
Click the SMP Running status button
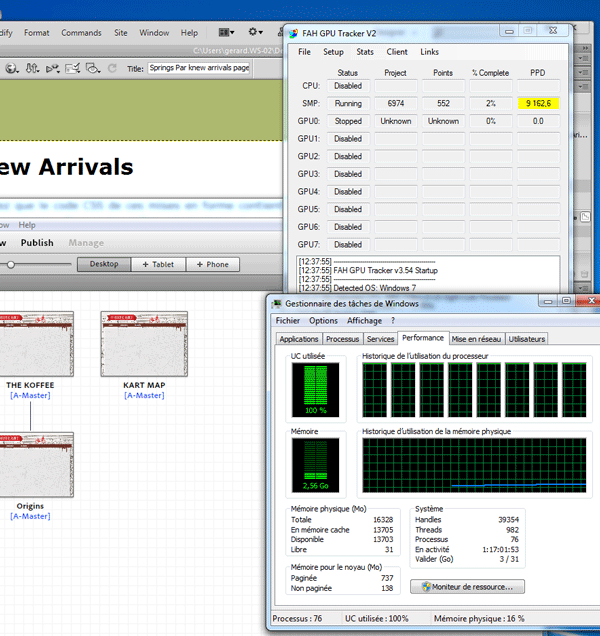(x=348, y=103)
